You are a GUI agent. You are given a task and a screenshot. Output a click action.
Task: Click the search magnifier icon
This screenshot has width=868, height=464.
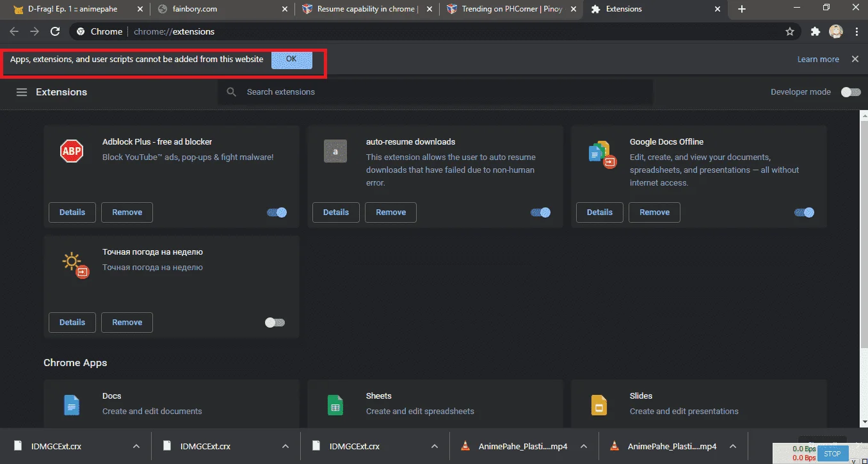coord(232,92)
